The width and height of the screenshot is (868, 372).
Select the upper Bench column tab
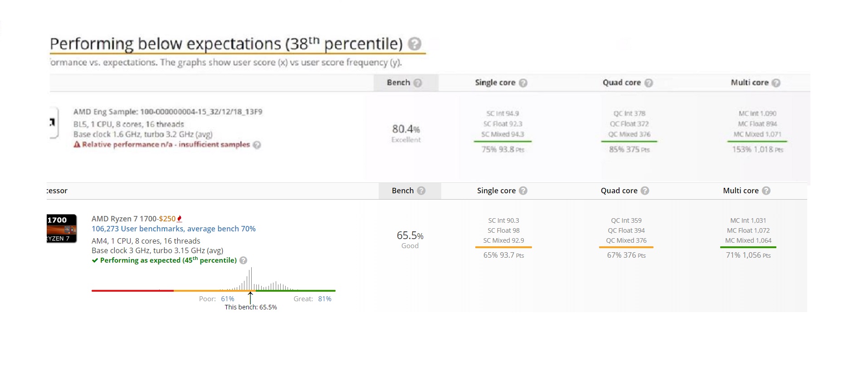pyautogui.click(x=406, y=83)
